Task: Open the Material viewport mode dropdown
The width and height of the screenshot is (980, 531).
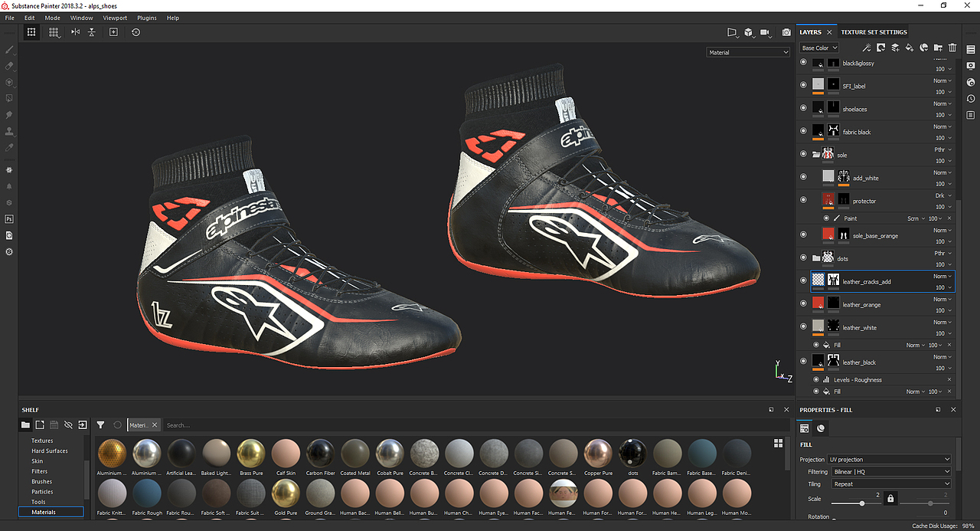Action: [x=748, y=52]
